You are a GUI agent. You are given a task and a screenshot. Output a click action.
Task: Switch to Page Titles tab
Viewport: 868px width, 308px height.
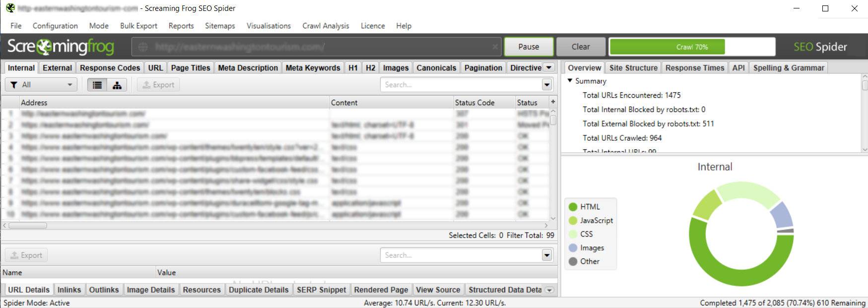coord(191,67)
